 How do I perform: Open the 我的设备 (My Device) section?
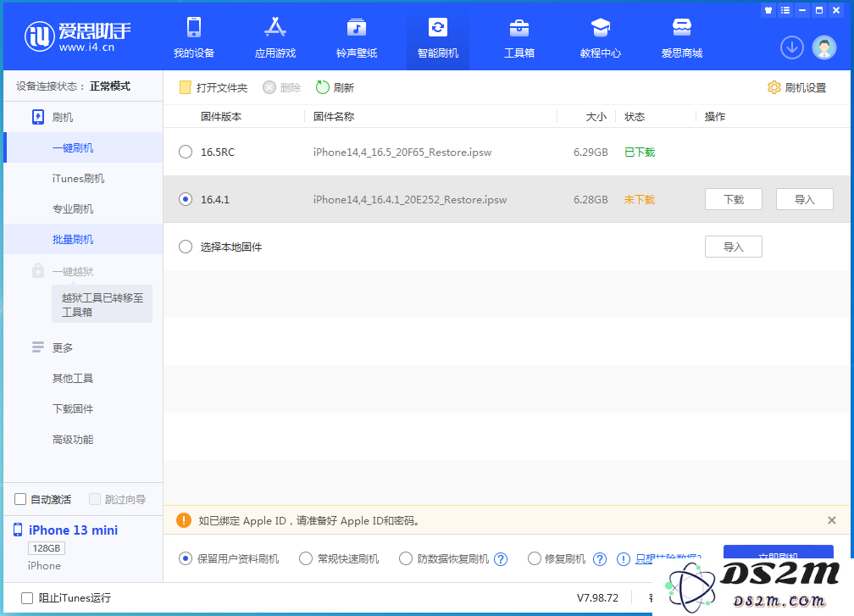coord(194,37)
